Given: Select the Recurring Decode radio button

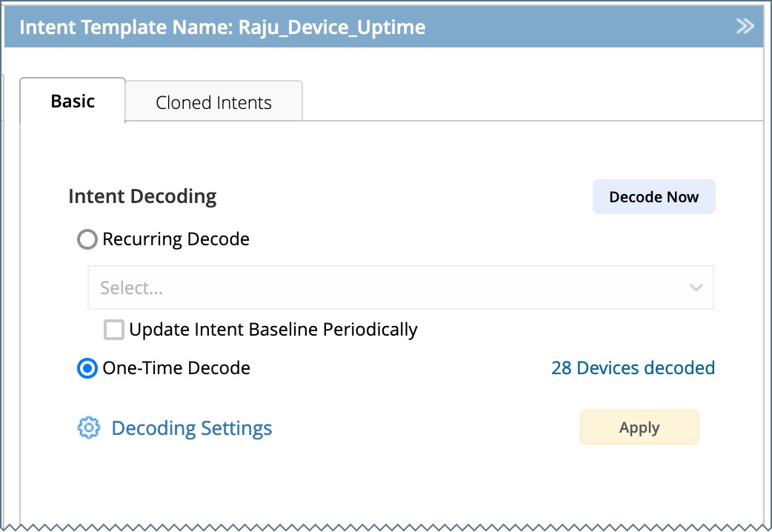Looking at the screenshot, I should pos(87,239).
